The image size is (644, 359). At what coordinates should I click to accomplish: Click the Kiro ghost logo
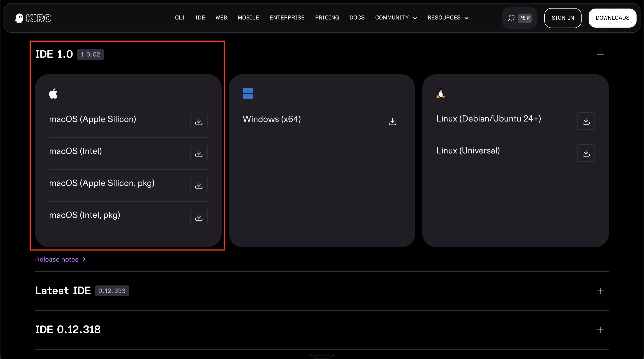tap(33, 18)
